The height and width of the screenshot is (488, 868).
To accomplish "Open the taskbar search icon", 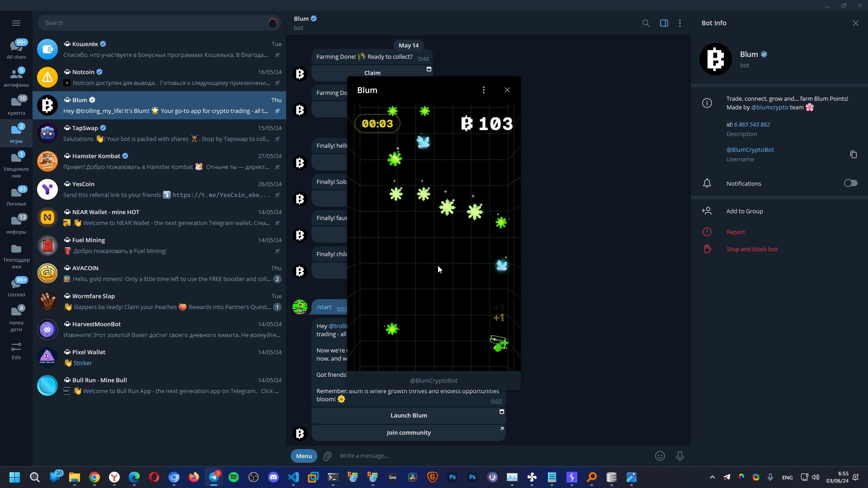I will pyautogui.click(x=34, y=478).
